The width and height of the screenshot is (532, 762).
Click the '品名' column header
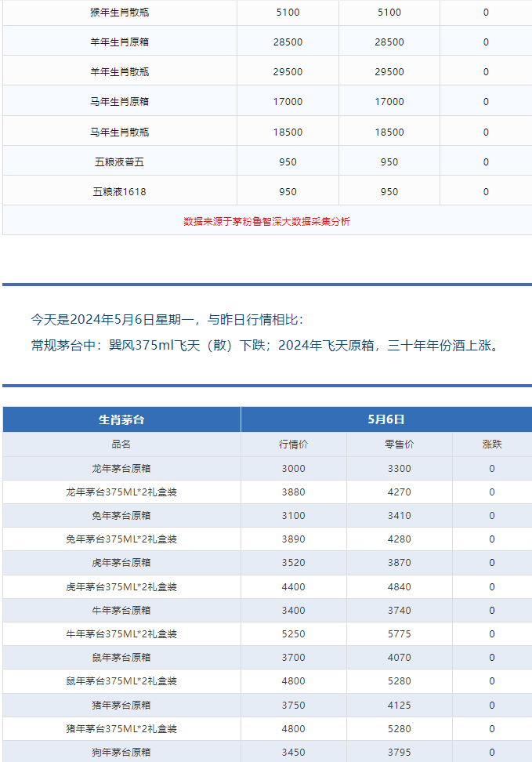point(121,444)
